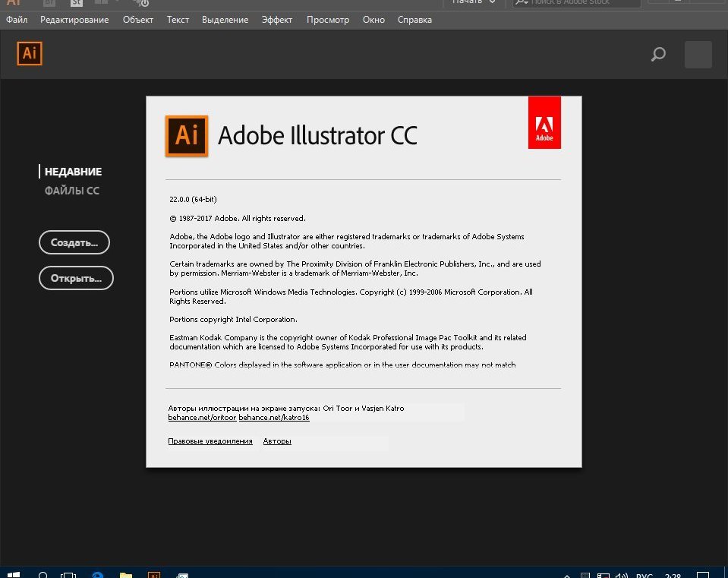Viewport: 728px width, 578px height.
Task: Open Task View in the taskbar
Action: tap(68, 575)
